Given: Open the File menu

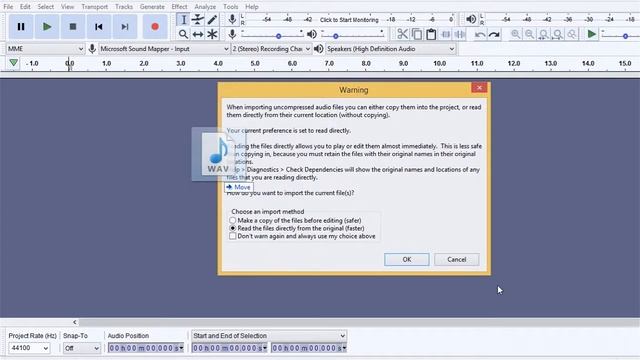Looking at the screenshot, I should 8,7.
